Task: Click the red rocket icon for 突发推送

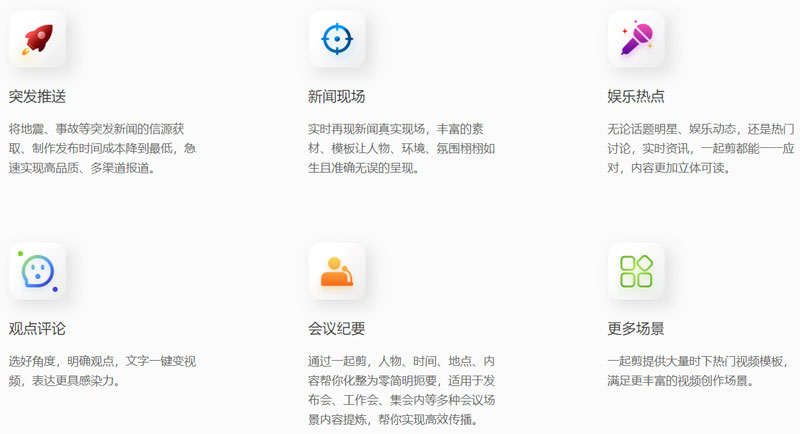Action: click(37, 40)
